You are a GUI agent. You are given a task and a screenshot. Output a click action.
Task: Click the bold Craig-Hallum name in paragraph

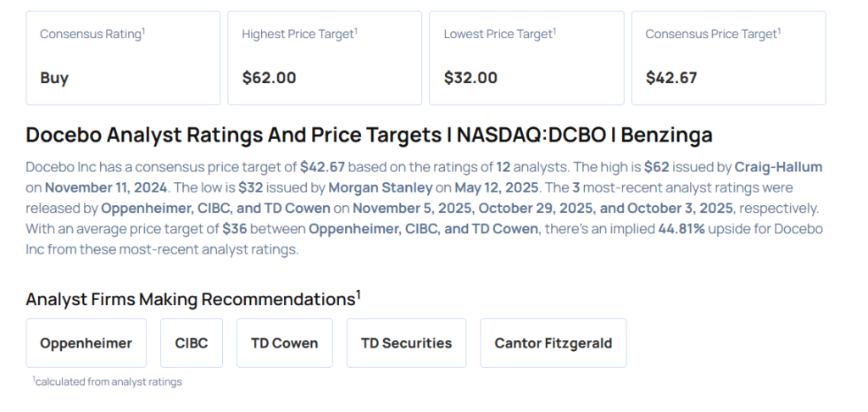pos(778,167)
